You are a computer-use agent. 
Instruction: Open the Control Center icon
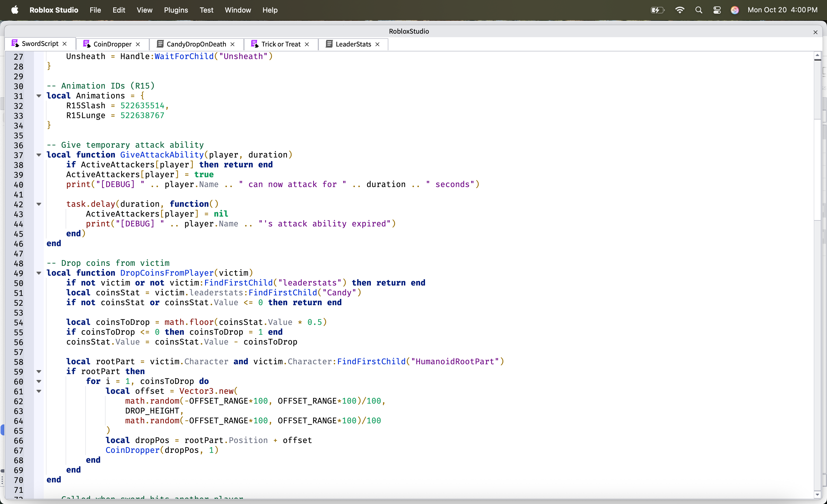(717, 10)
